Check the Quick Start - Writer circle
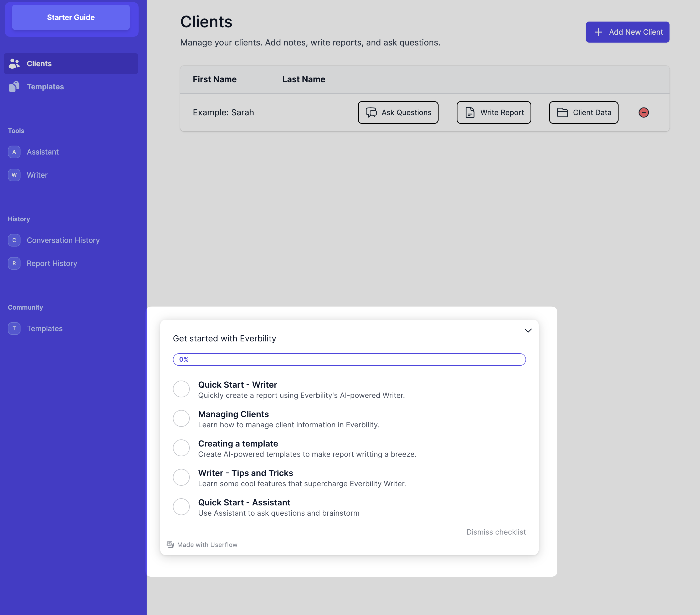700x615 pixels. (x=181, y=389)
